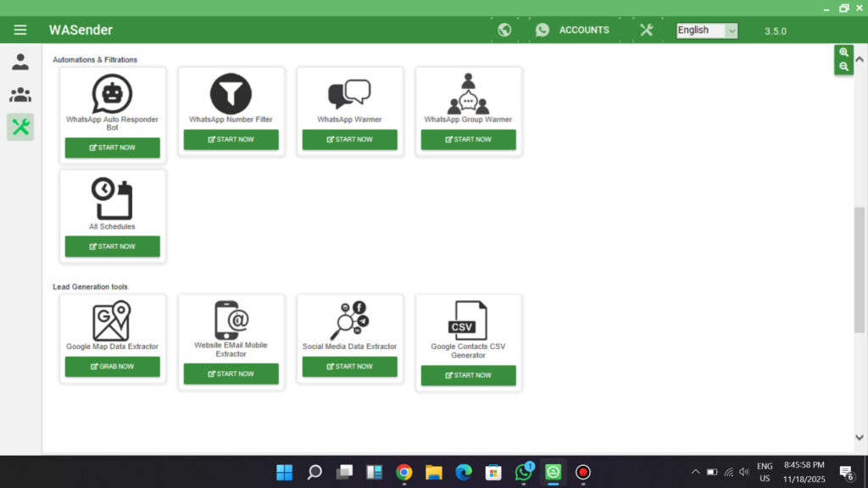Click the globe icon in header
The height and width of the screenshot is (488, 868).
click(504, 30)
